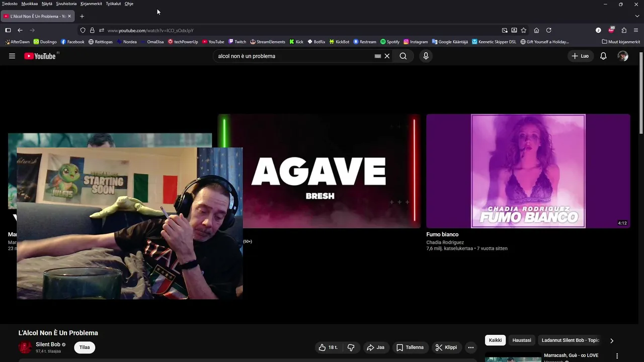Open the YouTube hamburger guide menu
Viewport: 644px width, 362px height.
point(12,56)
